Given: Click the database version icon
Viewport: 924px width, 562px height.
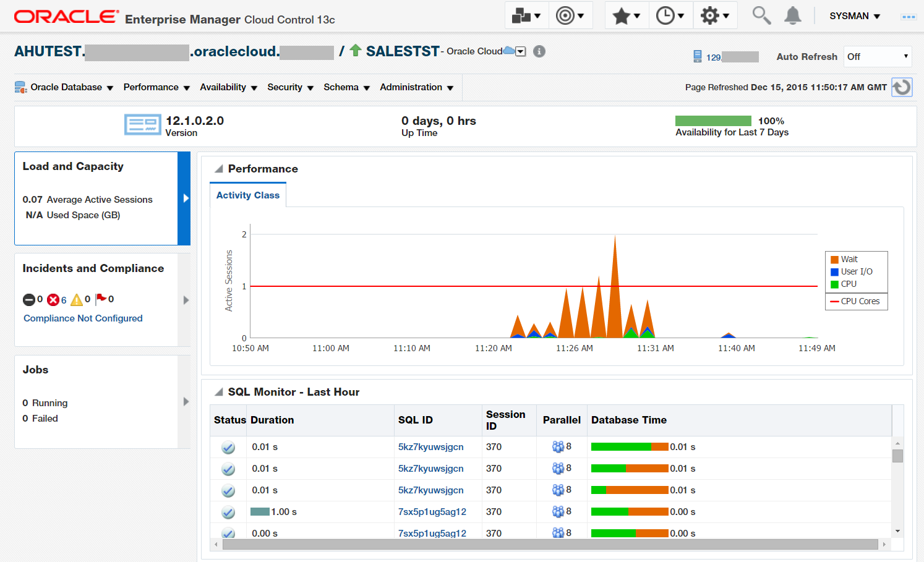Looking at the screenshot, I should click(x=143, y=124).
